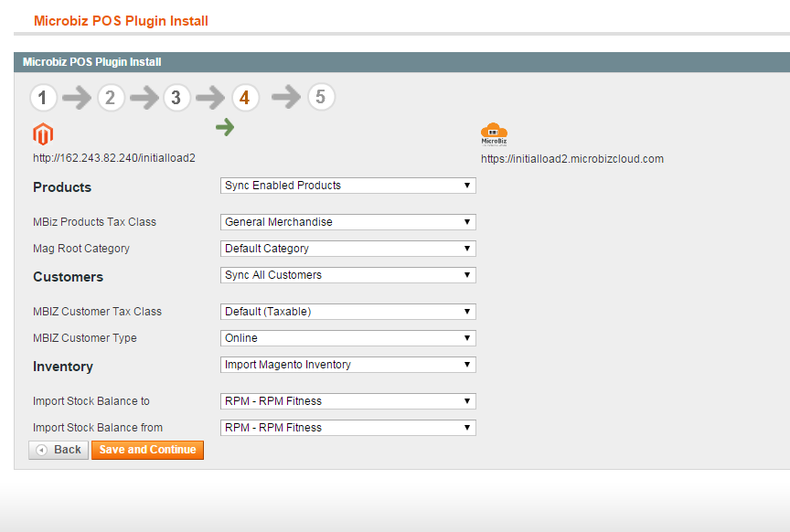Click the green sync direction arrow icon
Viewport: 790px width, 532px height.
tap(225, 127)
